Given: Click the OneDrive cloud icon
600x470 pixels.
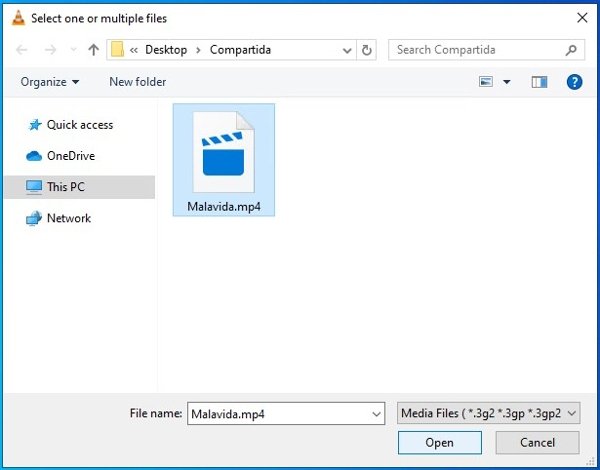Looking at the screenshot, I should click(34, 156).
